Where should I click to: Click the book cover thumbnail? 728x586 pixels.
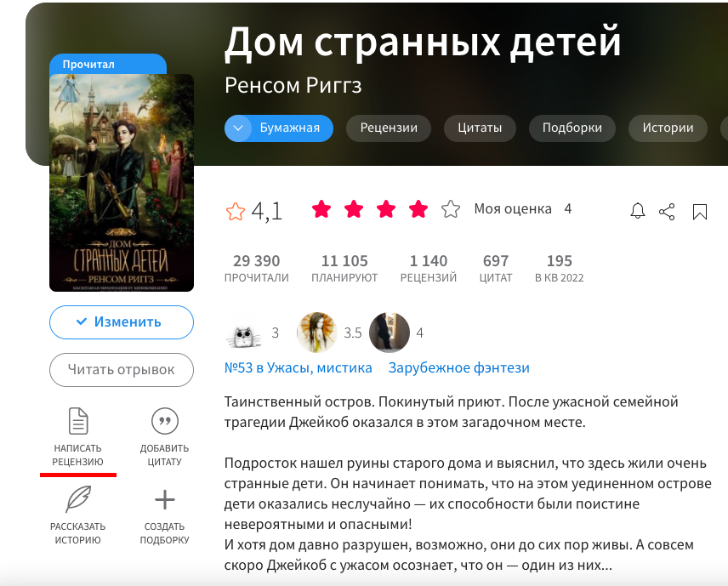pos(121,183)
